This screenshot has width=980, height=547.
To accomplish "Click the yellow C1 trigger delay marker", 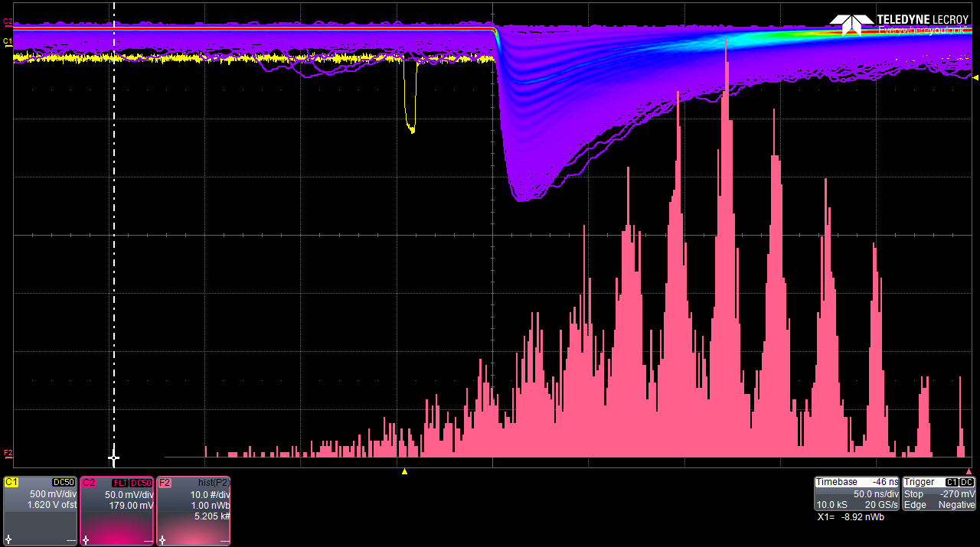I will click(404, 471).
